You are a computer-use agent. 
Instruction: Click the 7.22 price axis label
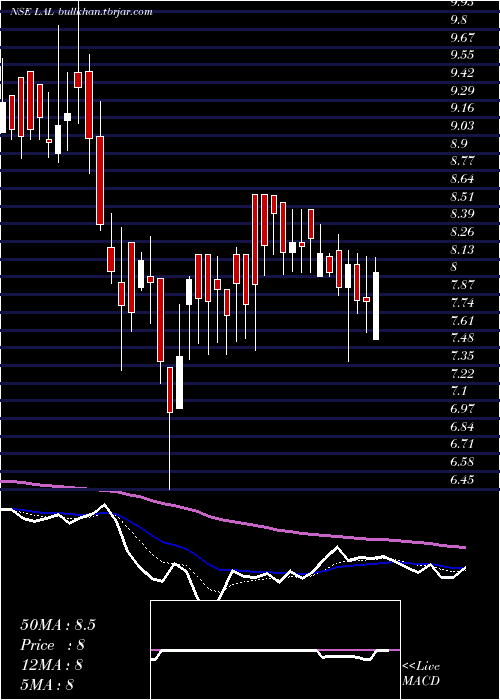pos(462,374)
